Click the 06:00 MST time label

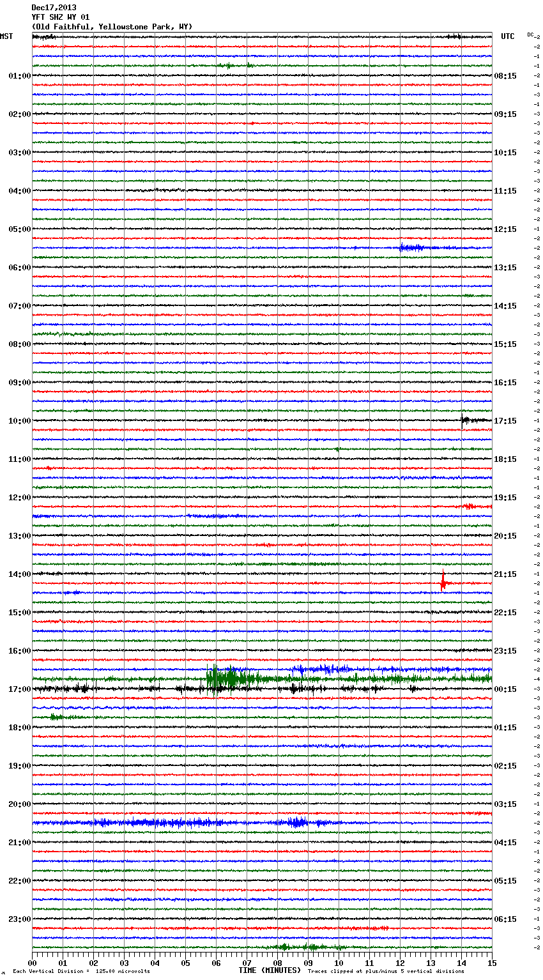pos(20,268)
